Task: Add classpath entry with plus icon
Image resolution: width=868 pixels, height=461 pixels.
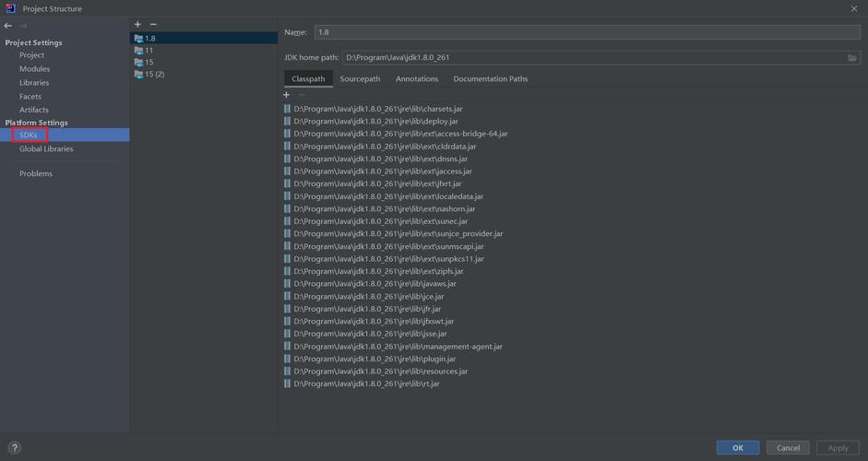Action: [x=286, y=95]
